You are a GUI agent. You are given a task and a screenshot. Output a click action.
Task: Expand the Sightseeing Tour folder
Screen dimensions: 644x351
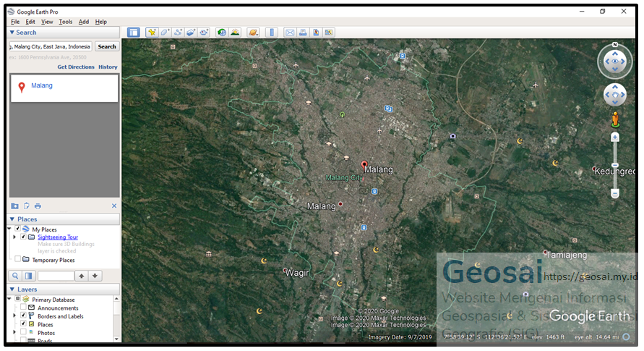(14, 237)
